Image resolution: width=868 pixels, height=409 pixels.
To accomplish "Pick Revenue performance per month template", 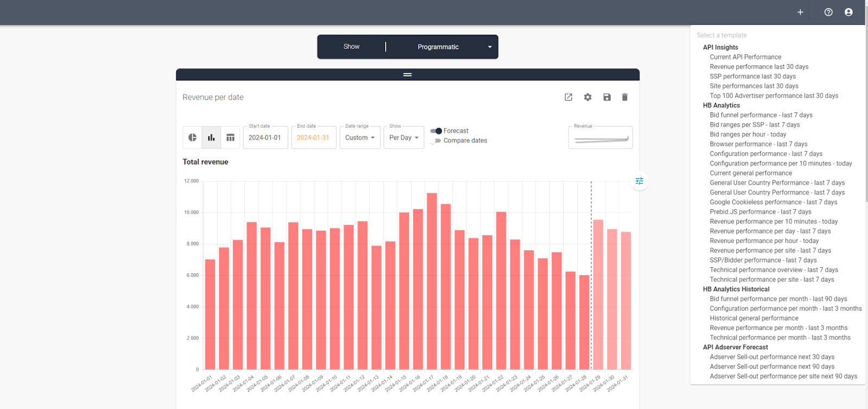I will click(778, 328).
